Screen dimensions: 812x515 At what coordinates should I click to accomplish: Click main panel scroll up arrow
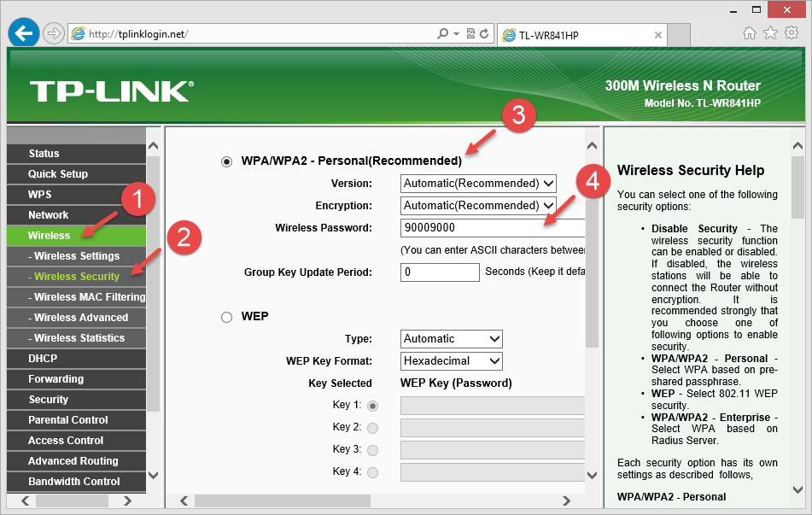(x=592, y=146)
